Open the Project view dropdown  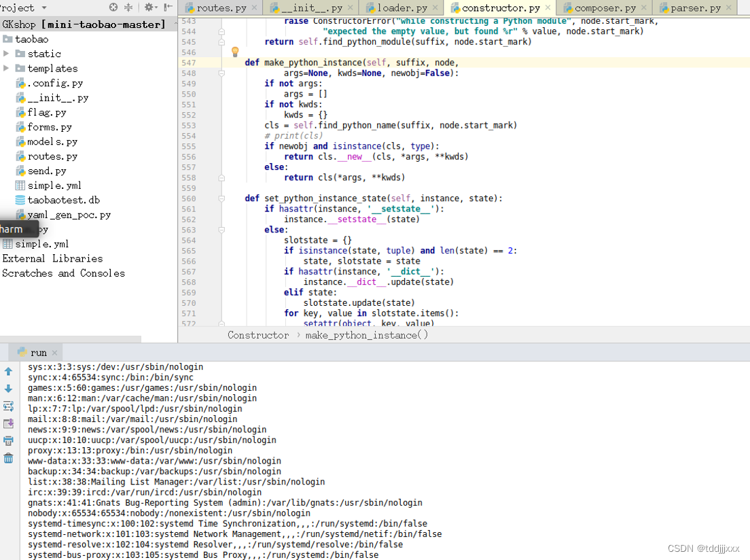pyautogui.click(x=44, y=7)
